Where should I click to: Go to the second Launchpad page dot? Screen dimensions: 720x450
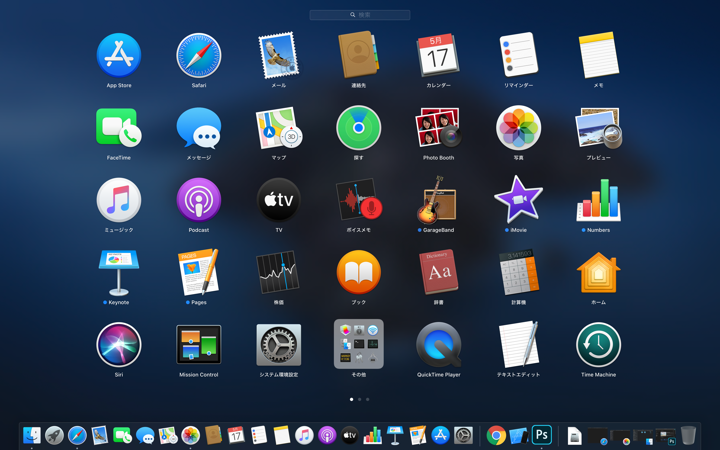pos(360,399)
